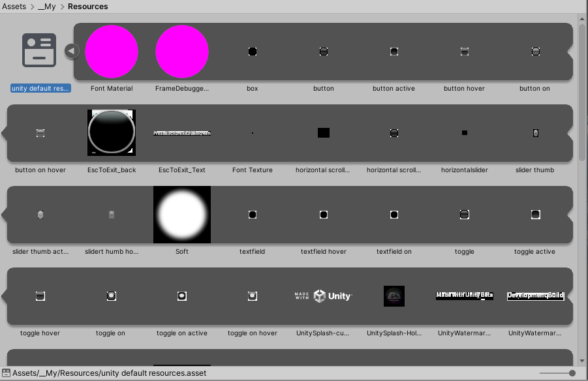
Task: Click the toggle on sprite
Action: pos(110,296)
